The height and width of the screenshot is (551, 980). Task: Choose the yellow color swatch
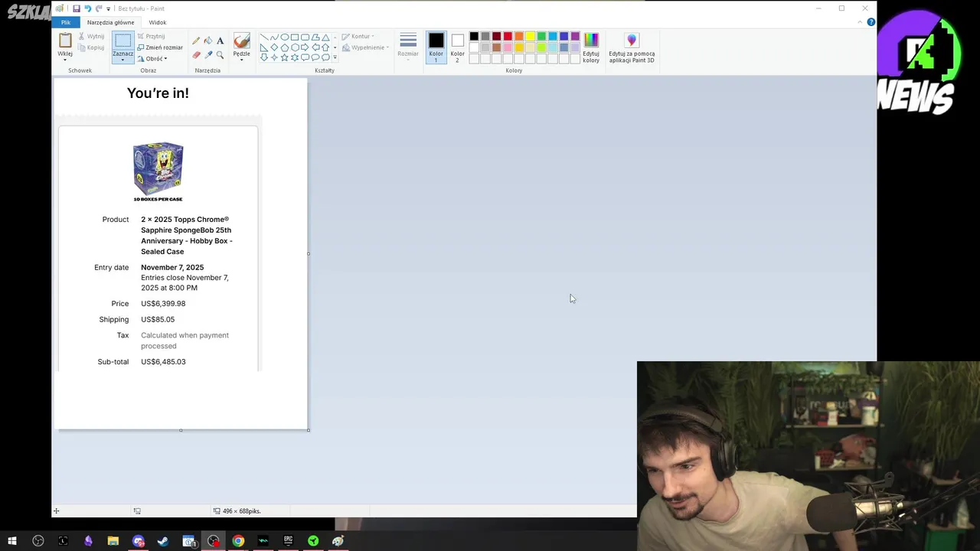(x=530, y=36)
